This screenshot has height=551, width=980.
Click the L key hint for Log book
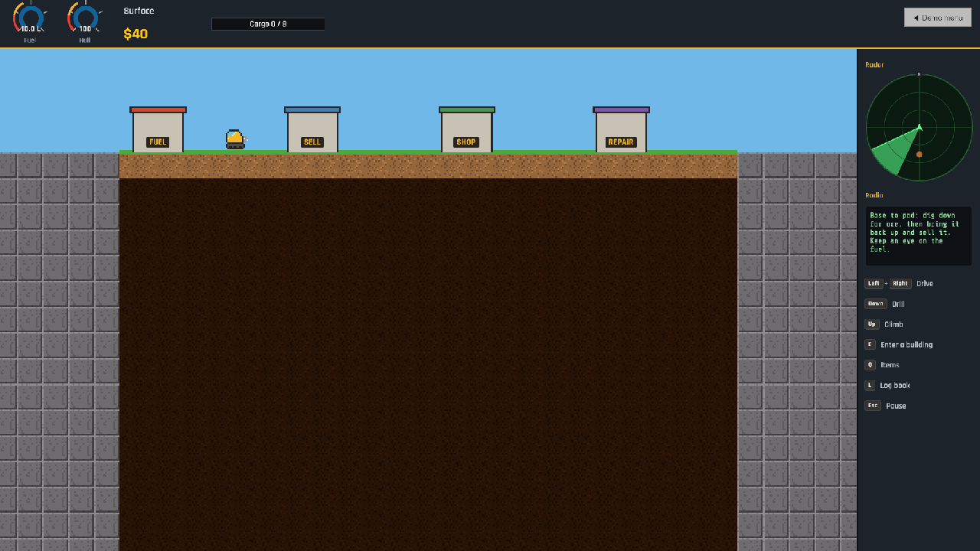[x=870, y=386]
